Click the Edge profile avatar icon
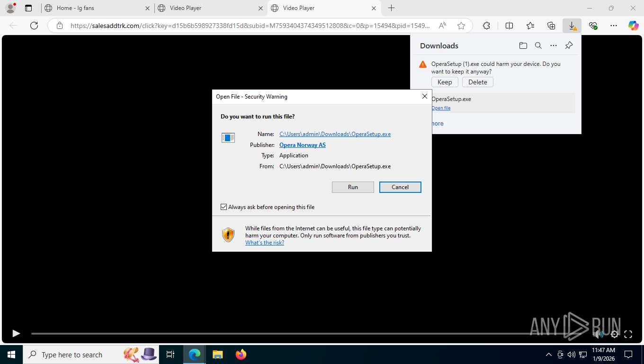The image size is (644, 364). [10, 8]
